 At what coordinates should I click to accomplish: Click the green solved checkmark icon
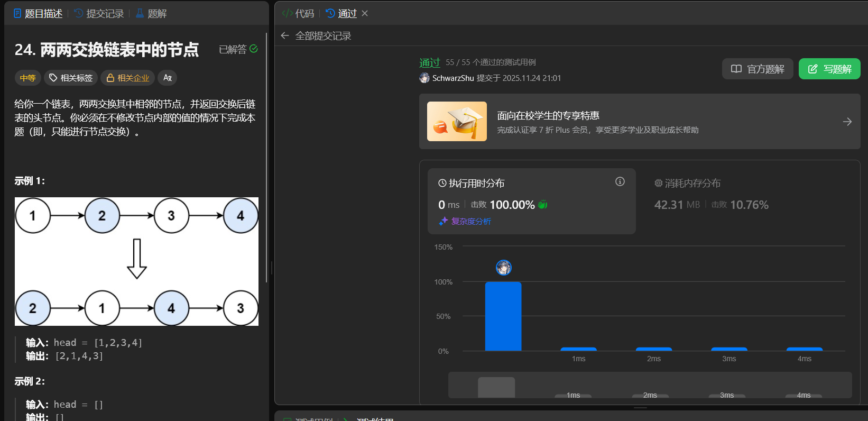coord(254,49)
